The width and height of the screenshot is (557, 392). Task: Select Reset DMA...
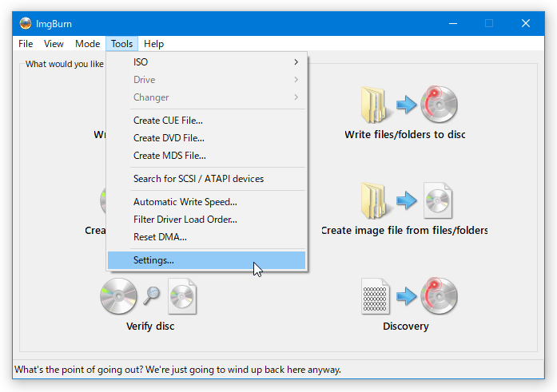point(206,237)
